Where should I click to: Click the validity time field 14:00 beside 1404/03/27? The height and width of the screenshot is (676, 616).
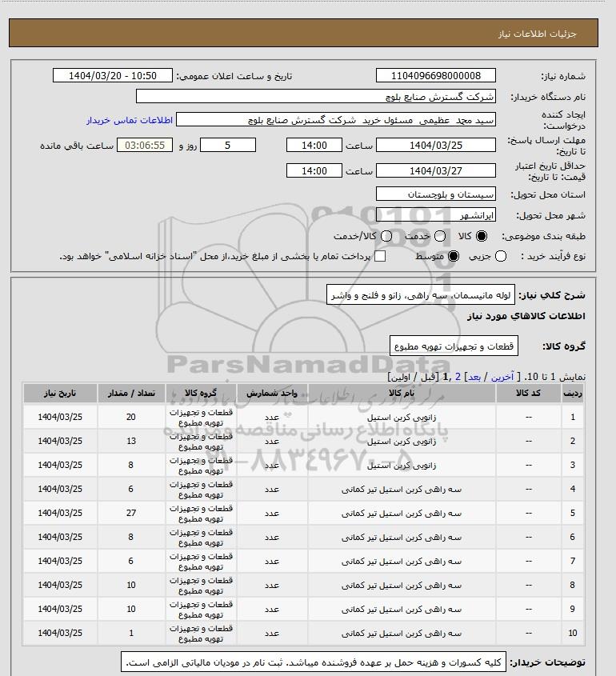point(314,170)
